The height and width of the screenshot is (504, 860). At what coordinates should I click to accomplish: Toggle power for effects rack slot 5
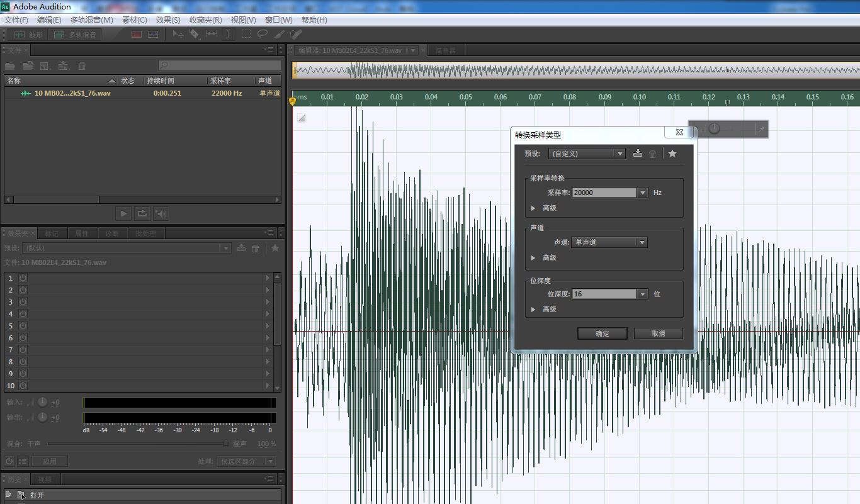23,326
